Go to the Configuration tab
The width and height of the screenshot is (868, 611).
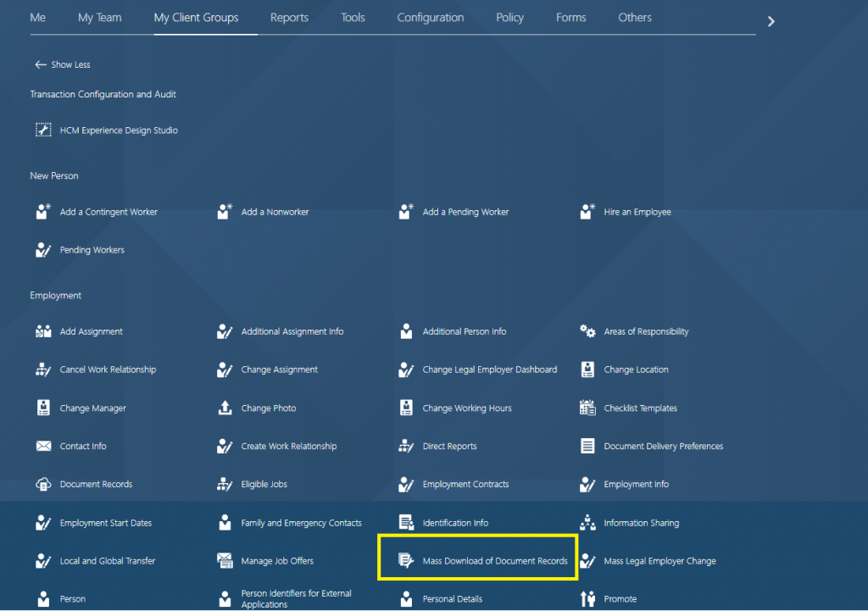430,17
